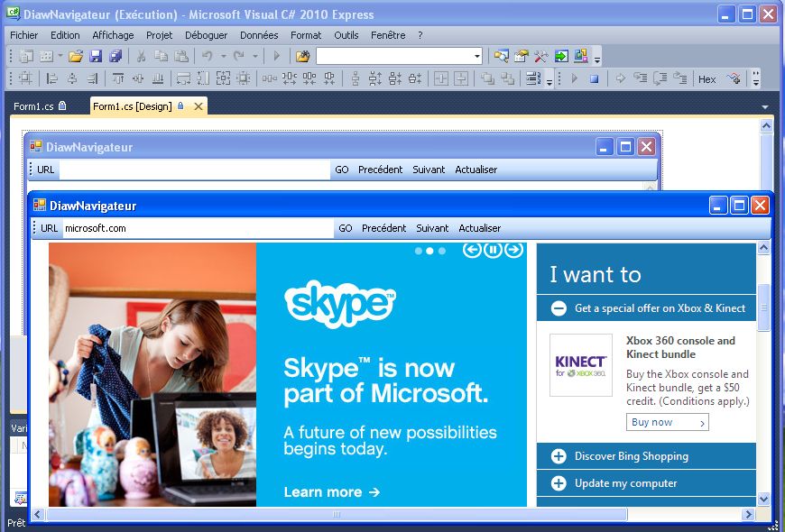Click the Start Page green arrow icon

coord(561,56)
